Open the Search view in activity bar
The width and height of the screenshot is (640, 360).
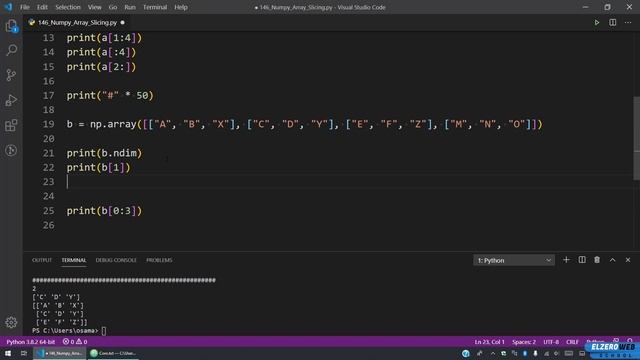[11, 50]
